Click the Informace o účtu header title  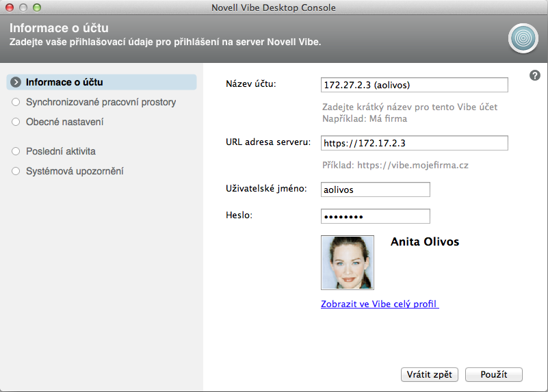coord(59,28)
